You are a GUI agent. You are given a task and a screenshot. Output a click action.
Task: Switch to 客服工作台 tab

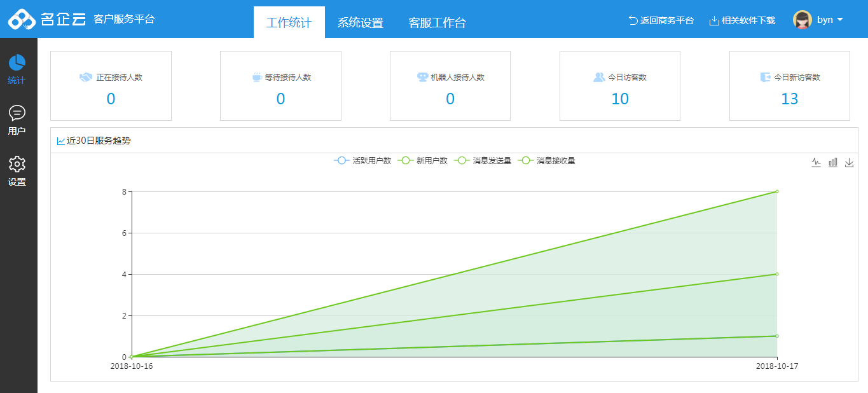437,23
